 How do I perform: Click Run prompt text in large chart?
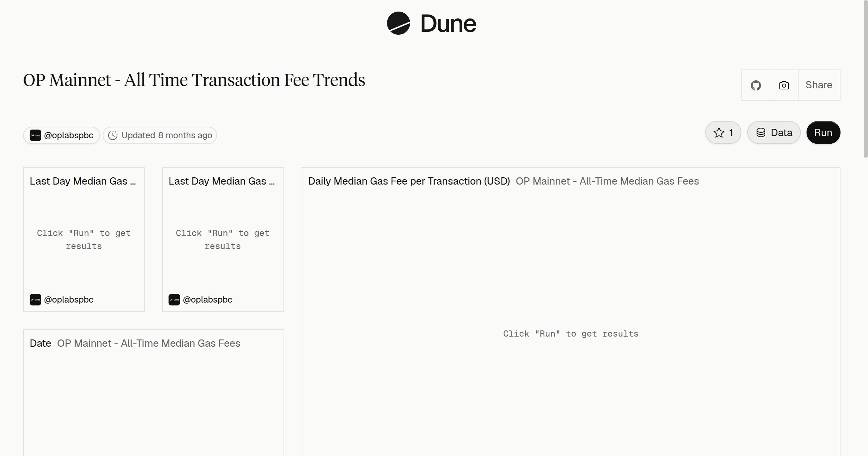(571, 334)
